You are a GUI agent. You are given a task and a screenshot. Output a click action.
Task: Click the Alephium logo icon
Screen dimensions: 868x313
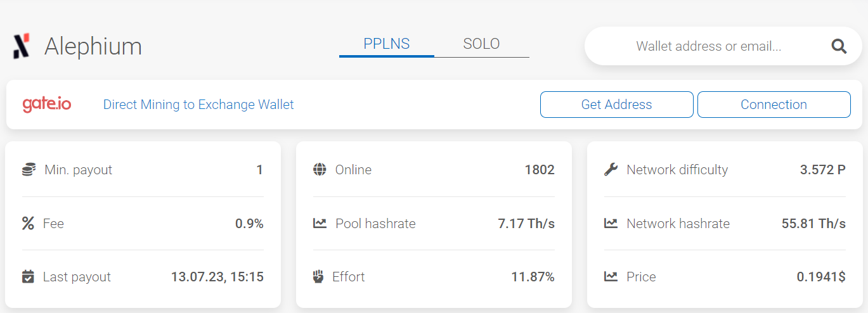pos(21,47)
